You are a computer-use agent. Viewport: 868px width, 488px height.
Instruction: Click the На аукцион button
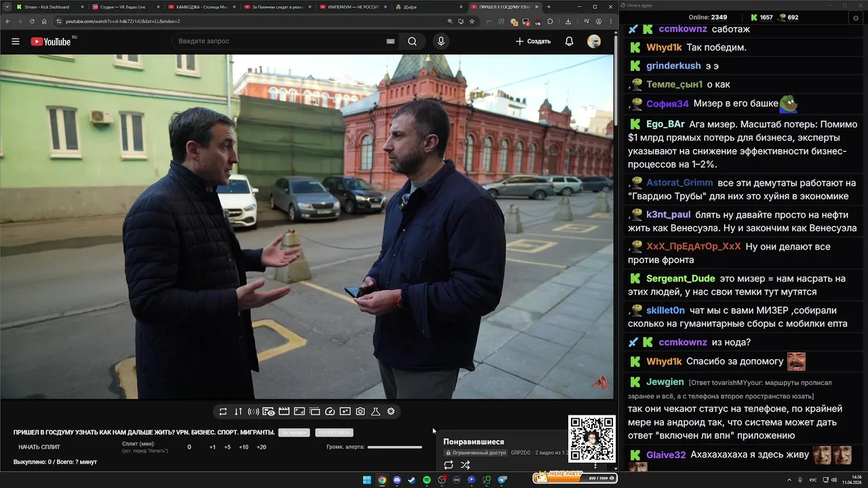click(x=294, y=432)
